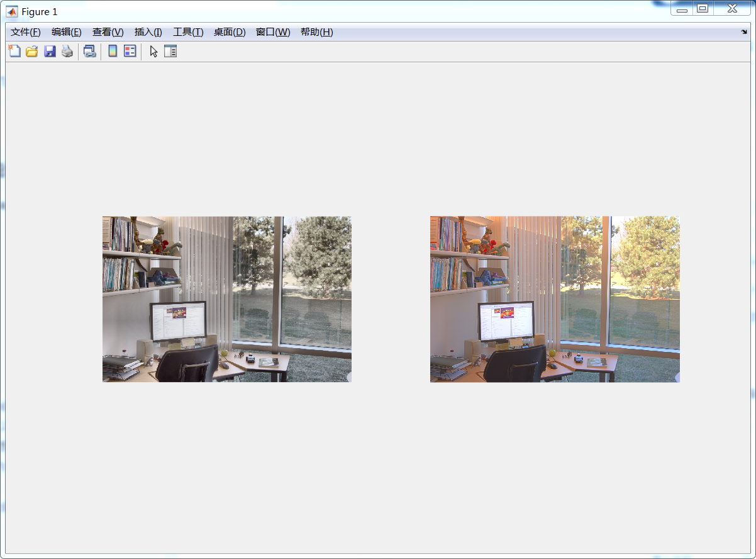Minimize the Figure 1 window
The image size is (756, 559).
point(682,8)
